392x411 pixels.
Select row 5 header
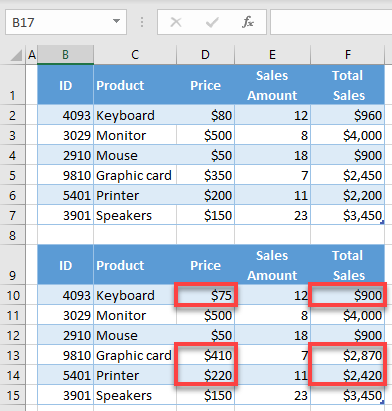tap(13, 175)
